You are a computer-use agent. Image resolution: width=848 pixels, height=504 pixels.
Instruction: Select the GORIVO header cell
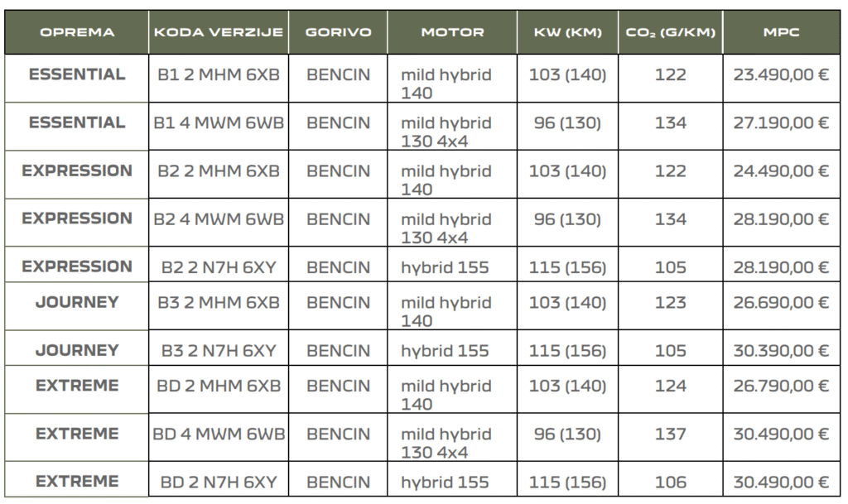click(338, 33)
